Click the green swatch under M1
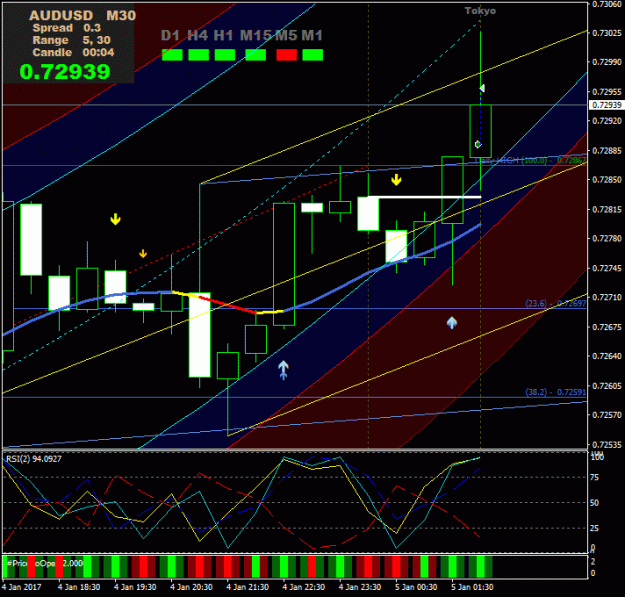 click(312, 55)
